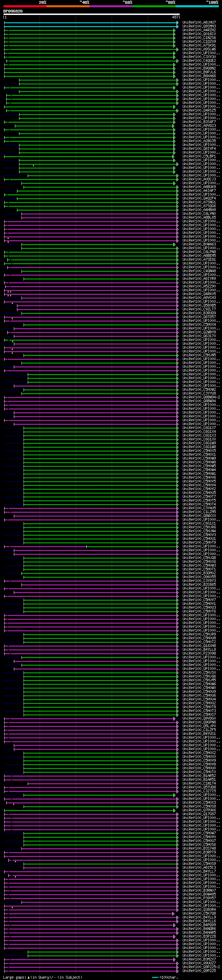The width and height of the screenshot is (222, 980).
Task: Open hit UniRef100_C5H0X5
Action: [199, 451]
